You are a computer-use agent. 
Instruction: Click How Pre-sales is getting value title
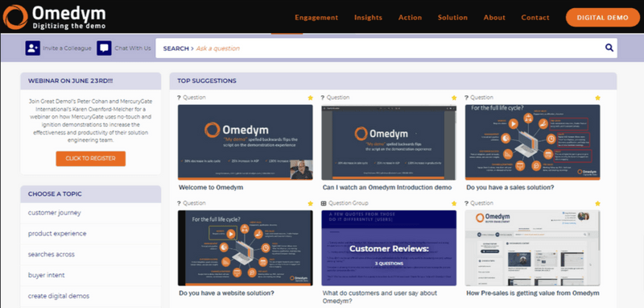point(533,293)
